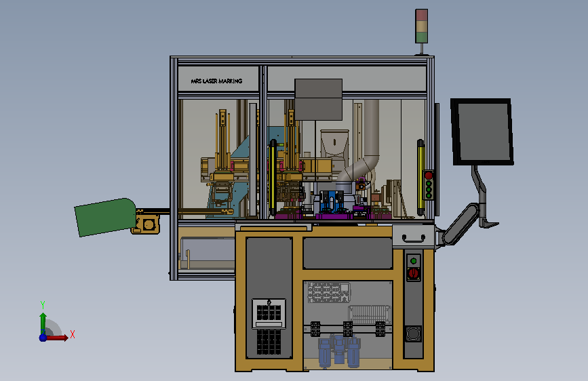Click the blue Z axis origin ball

pos(43,338)
